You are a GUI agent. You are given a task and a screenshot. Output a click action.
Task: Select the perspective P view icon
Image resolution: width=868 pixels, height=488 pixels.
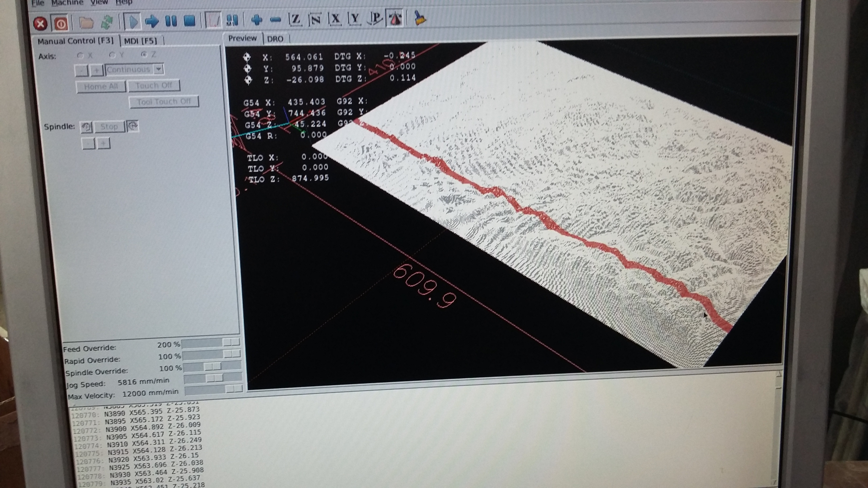pyautogui.click(x=375, y=18)
